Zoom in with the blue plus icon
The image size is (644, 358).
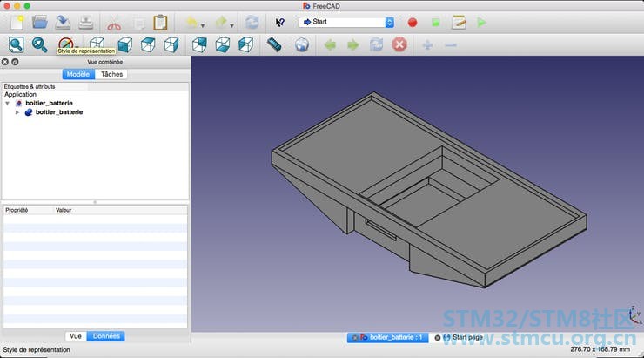click(x=427, y=44)
